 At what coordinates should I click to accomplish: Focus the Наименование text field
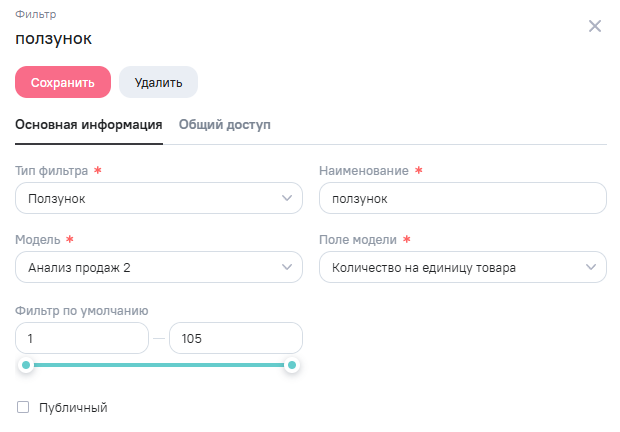pyautogui.click(x=462, y=199)
